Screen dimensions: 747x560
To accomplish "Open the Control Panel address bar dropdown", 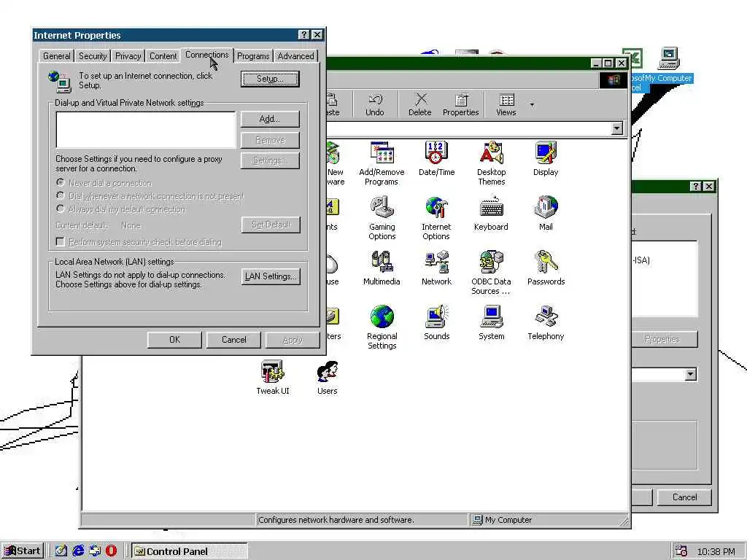I will pyautogui.click(x=617, y=128).
